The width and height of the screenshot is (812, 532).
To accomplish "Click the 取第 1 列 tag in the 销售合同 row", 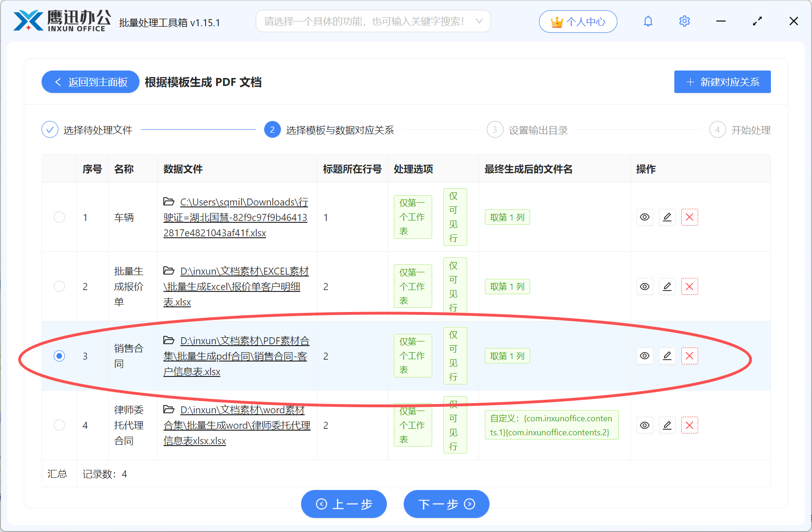I will 507,355.
